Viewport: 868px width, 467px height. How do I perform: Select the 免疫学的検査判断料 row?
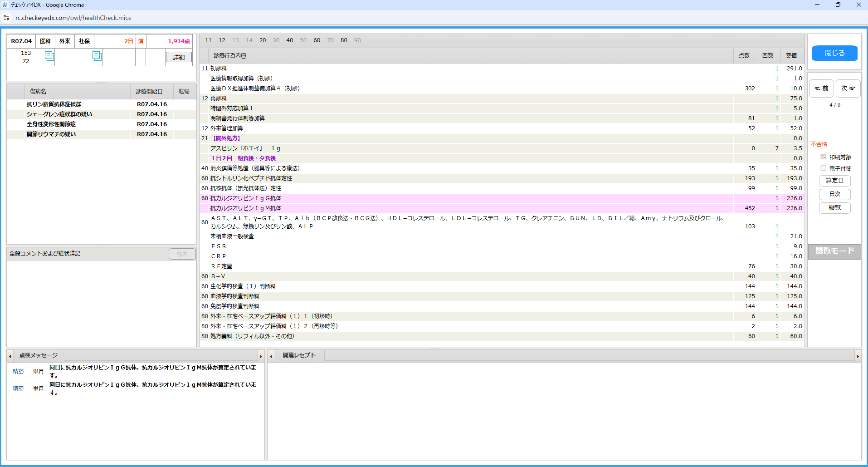502,306
